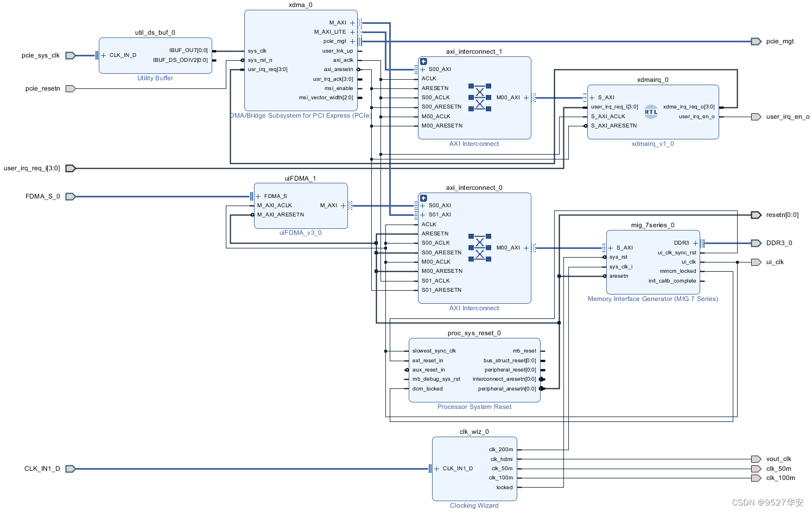Select the clk_100m output port icon

(756, 478)
